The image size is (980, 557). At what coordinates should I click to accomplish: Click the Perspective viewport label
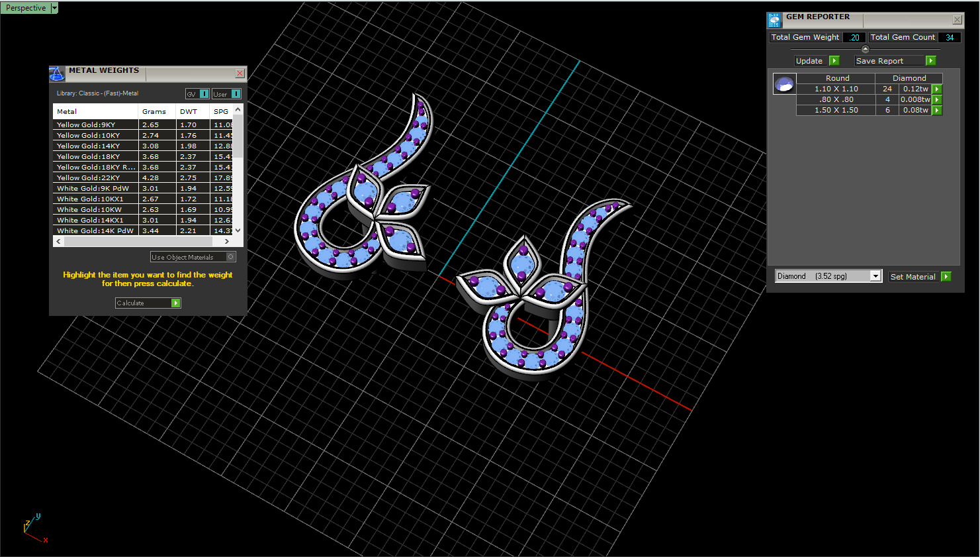(26, 8)
